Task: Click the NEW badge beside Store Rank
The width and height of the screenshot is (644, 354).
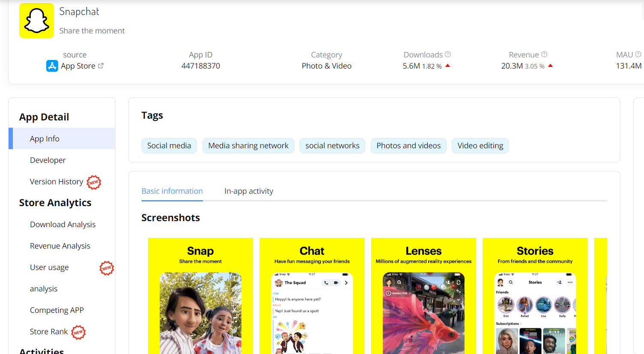Action: pyautogui.click(x=78, y=332)
